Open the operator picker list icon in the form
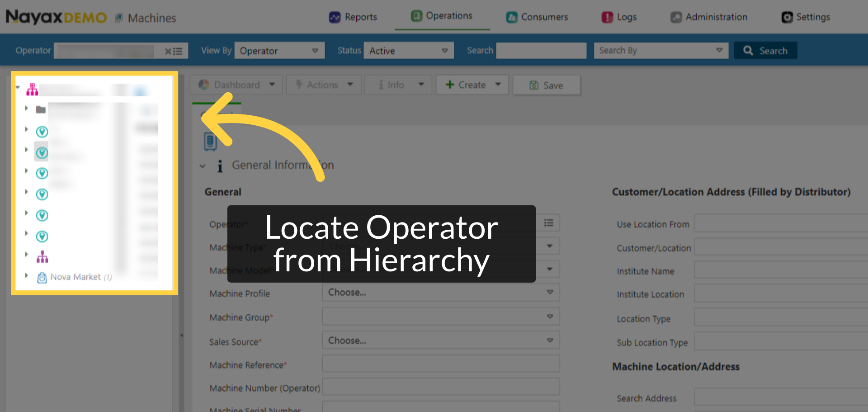The height and width of the screenshot is (412, 868). point(549,223)
